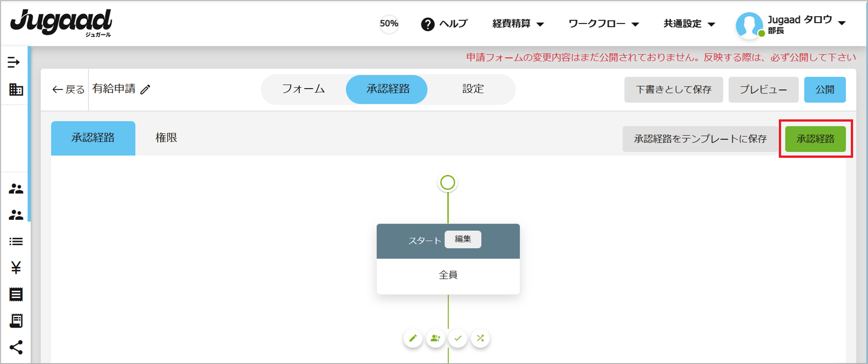Click the 編集 button on スタート node

[x=463, y=239]
